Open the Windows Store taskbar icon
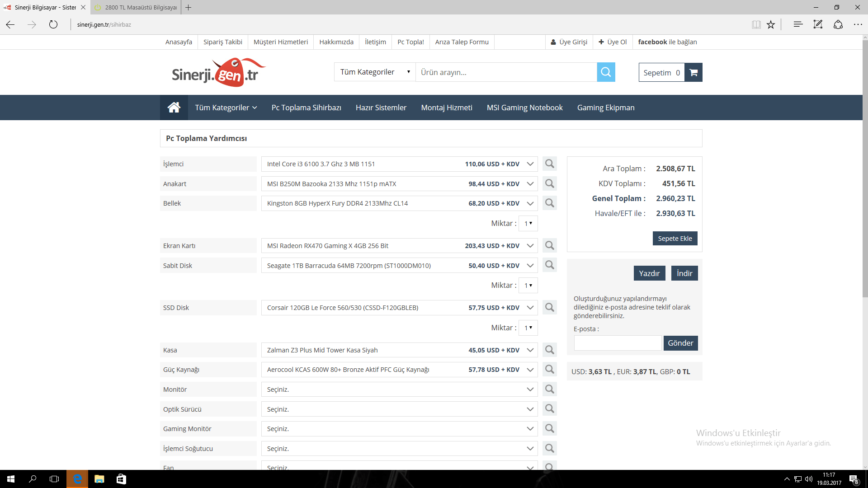This screenshot has height=488, width=868. tap(121, 479)
